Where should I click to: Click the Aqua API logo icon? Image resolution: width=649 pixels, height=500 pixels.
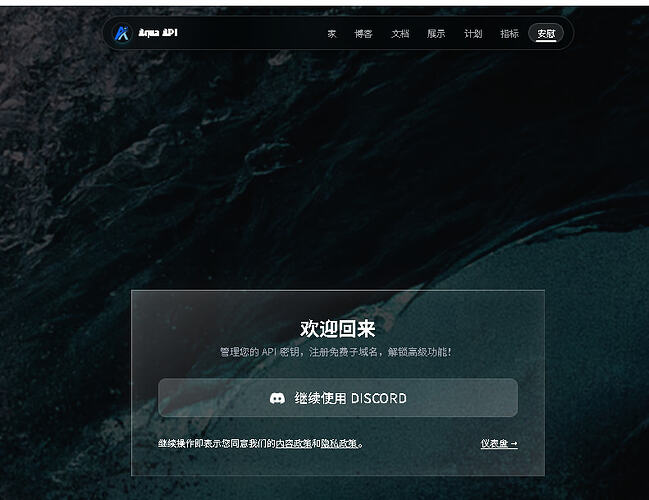pyautogui.click(x=123, y=33)
